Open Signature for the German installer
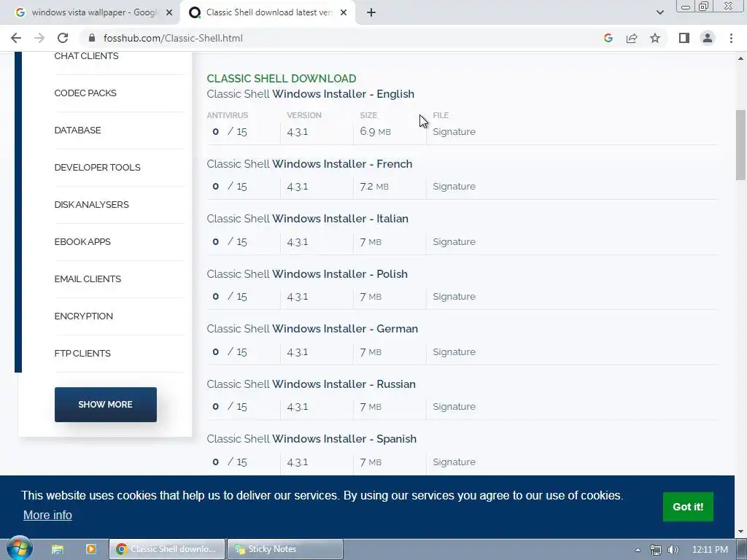The width and height of the screenshot is (747, 560). click(454, 351)
